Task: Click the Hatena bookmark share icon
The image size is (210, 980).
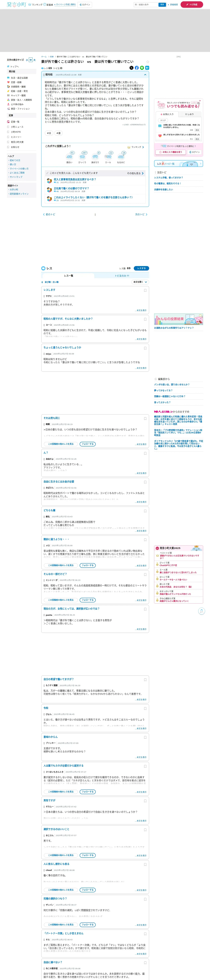Action: [147, 68]
